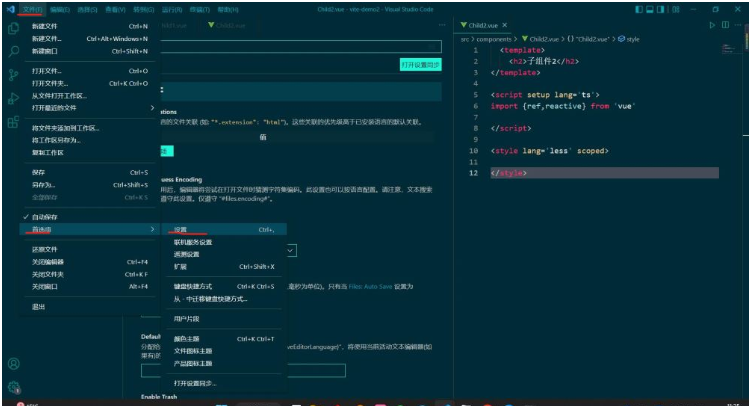Switch to the Child2.vue tab in right editor
Viewport: 755px width, 406px height.
[483, 25]
